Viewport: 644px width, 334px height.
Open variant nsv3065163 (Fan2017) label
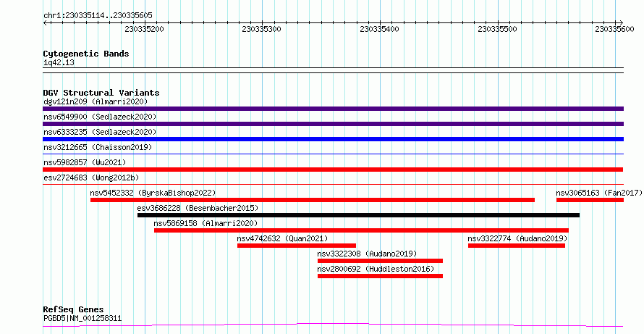pyautogui.click(x=599, y=193)
